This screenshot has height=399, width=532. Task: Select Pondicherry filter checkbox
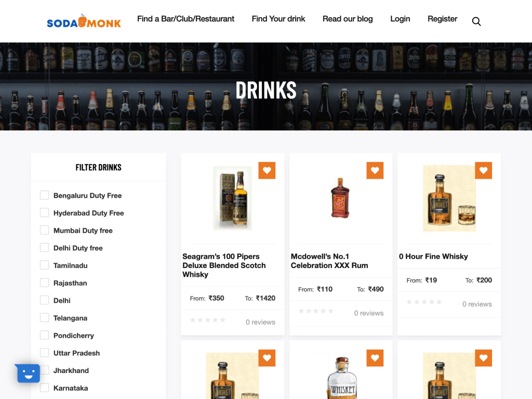coord(45,335)
